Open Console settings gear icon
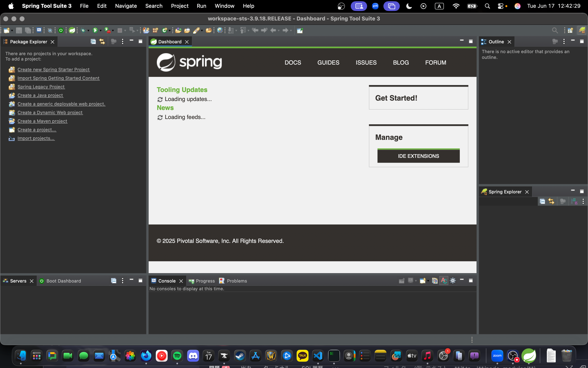 (x=453, y=281)
